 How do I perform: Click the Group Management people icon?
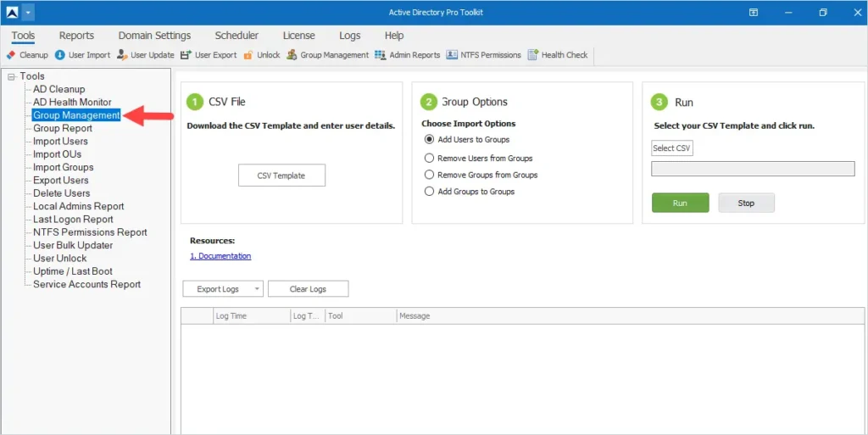292,55
